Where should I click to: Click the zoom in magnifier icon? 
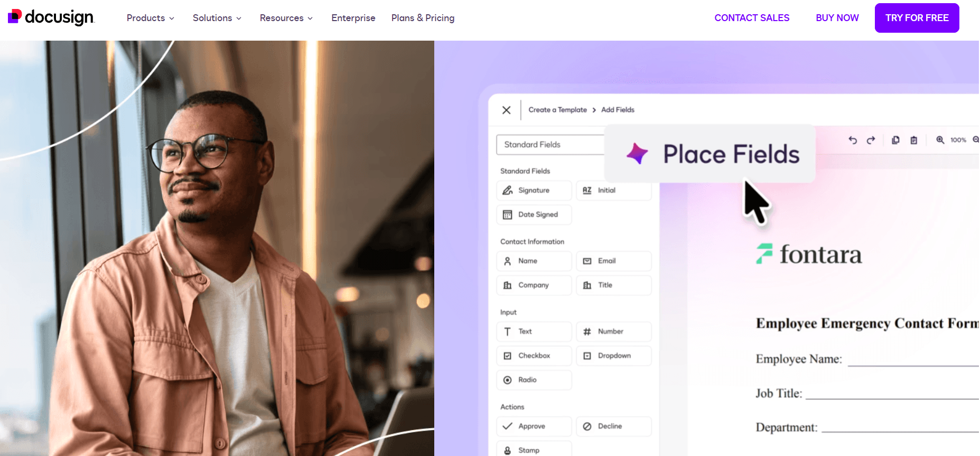tap(940, 140)
